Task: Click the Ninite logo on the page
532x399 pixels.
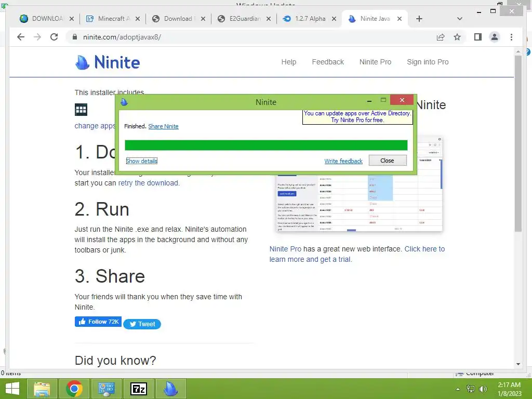Action: 107,62
